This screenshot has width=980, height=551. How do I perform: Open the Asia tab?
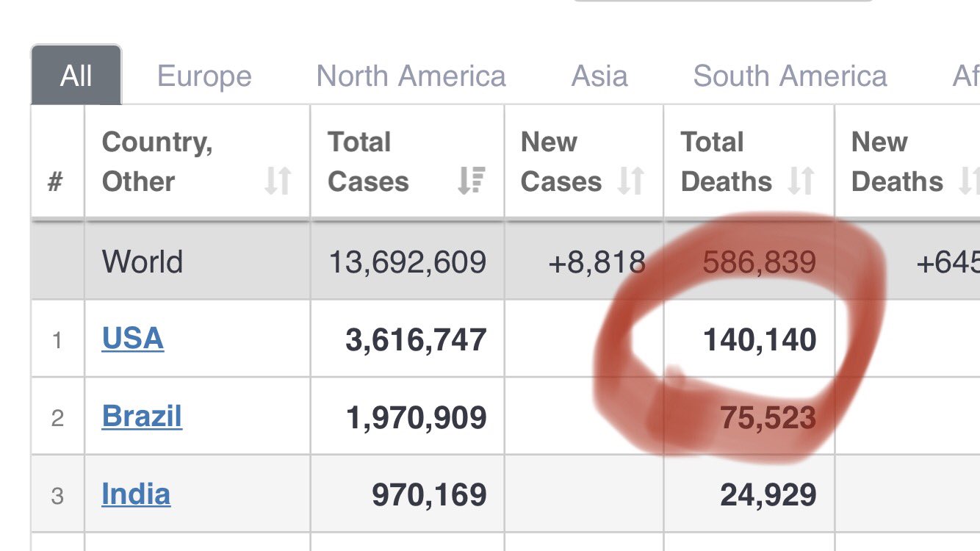599,76
